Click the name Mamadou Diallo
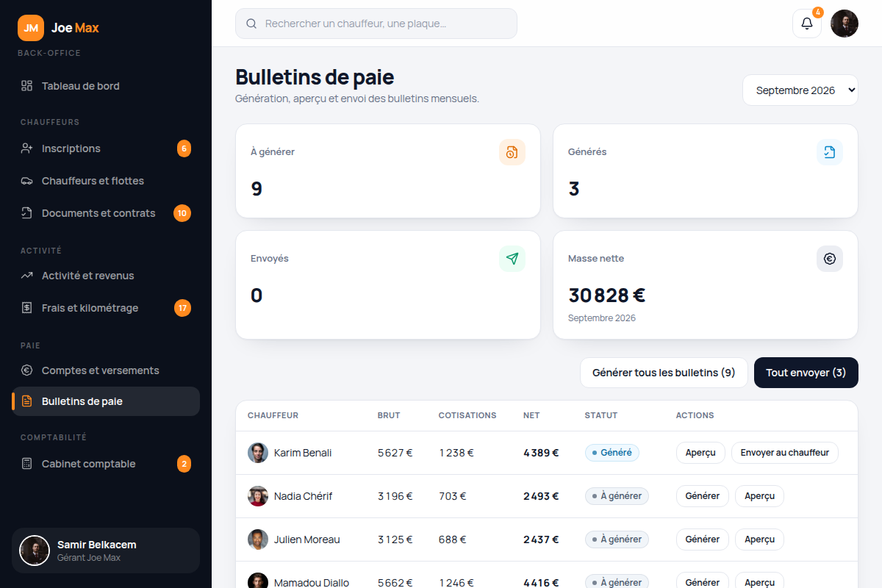Screen dimensions: 882x588 click(x=312, y=583)
